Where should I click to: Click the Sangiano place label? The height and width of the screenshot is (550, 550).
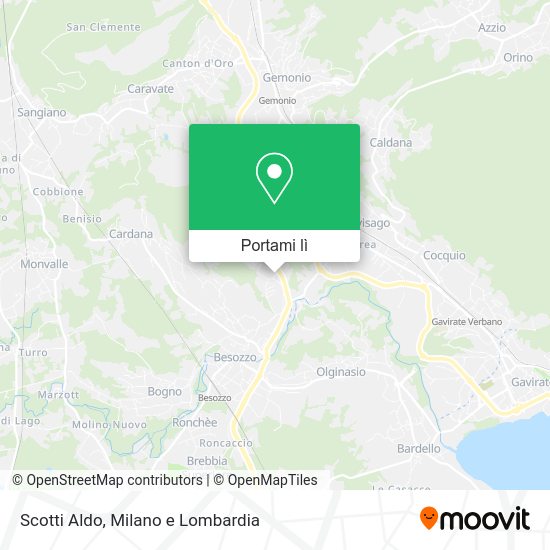[x=42, y=113]
